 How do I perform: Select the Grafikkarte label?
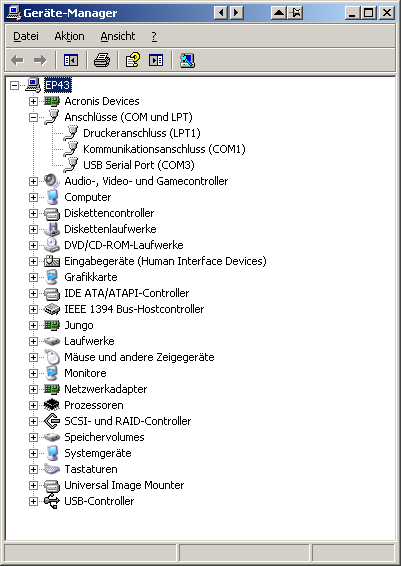91,277
